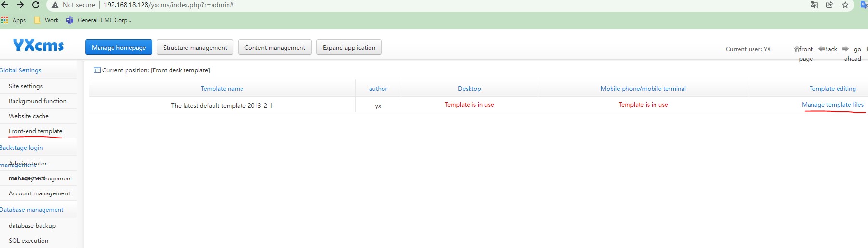
Task: Open Account management in sidebar
Action: click(x=40, y=193)
